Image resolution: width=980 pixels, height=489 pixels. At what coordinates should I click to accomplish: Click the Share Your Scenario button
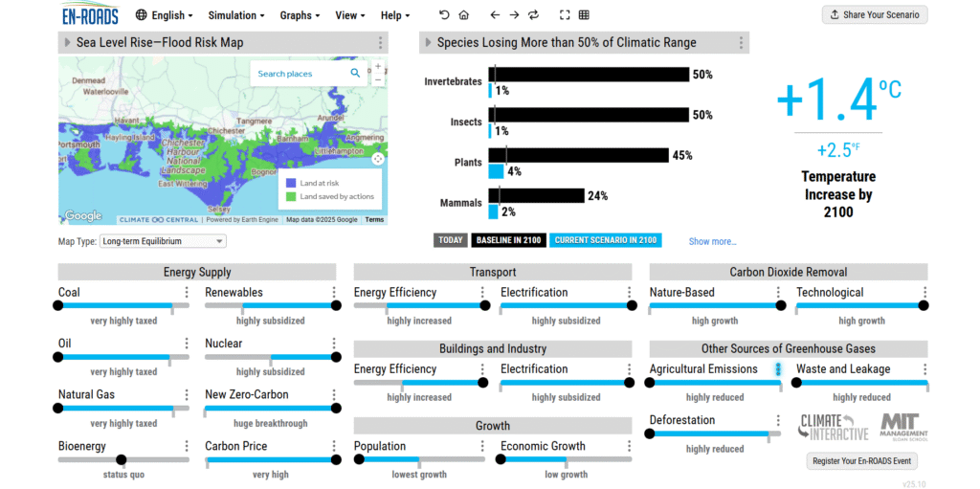pyautogui.click(x=874, y=14)
